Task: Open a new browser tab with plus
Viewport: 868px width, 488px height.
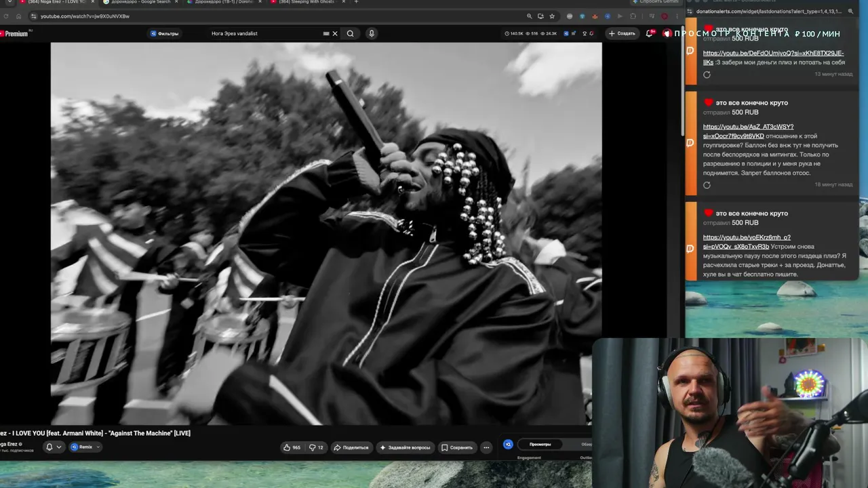Action: pos(356,2)
